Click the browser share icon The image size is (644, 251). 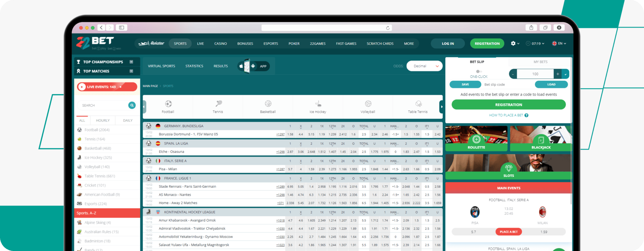pos(531,28)
